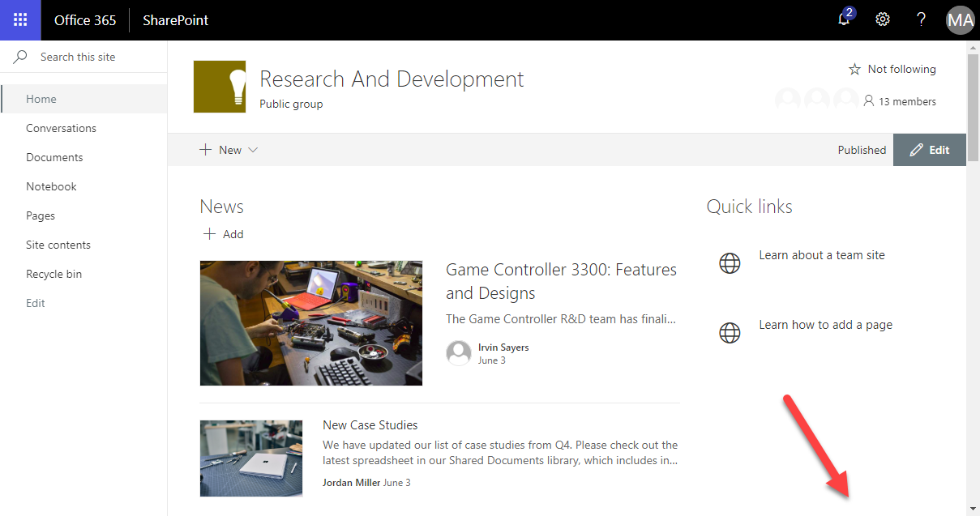Image resolution: width=980 pixels, height=516 pixels.
Task: Click the members person icon
Action: point(869,101)
